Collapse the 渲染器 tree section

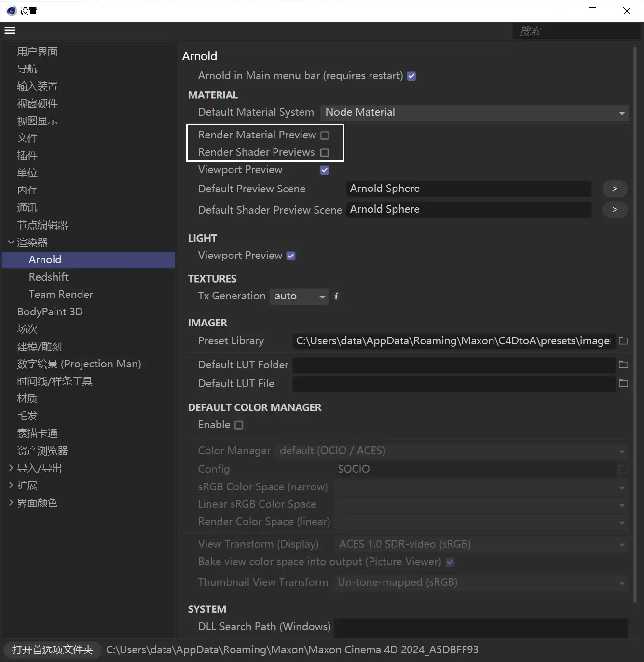point(11,242)
